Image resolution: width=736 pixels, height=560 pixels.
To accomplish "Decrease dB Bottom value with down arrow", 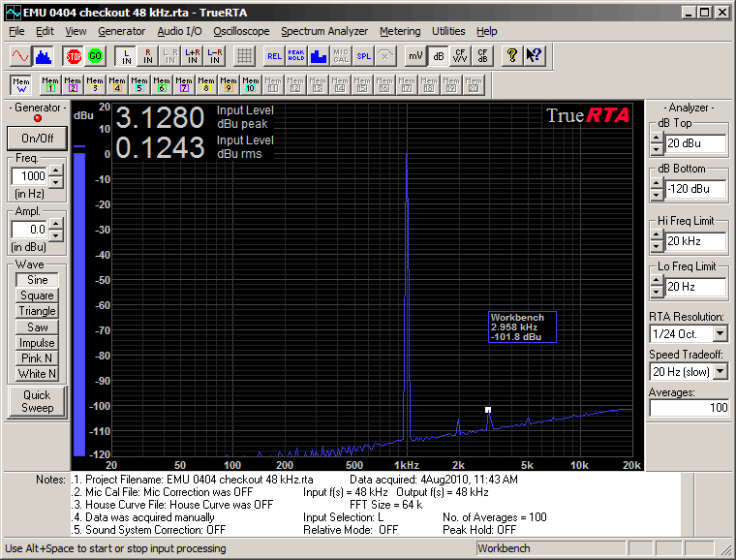I will tap(658, 195).
